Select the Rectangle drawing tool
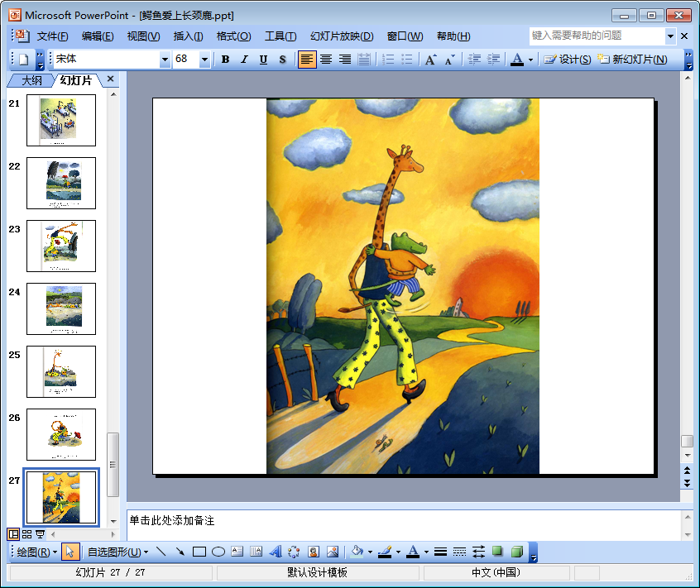Screen dimensions: 700x588 coord(199,552)
